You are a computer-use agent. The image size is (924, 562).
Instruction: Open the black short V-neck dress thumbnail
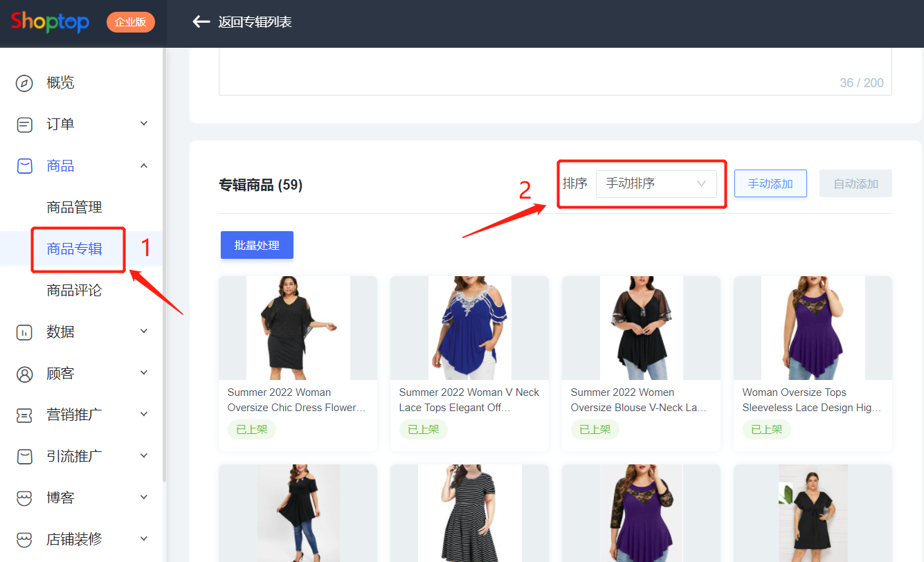point(813,513)
